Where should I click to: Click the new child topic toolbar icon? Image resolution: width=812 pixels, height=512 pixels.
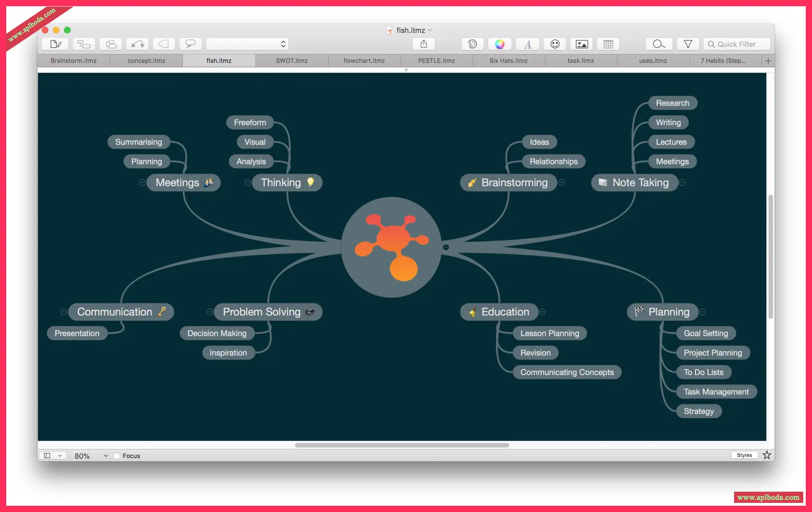click(84, 44)
